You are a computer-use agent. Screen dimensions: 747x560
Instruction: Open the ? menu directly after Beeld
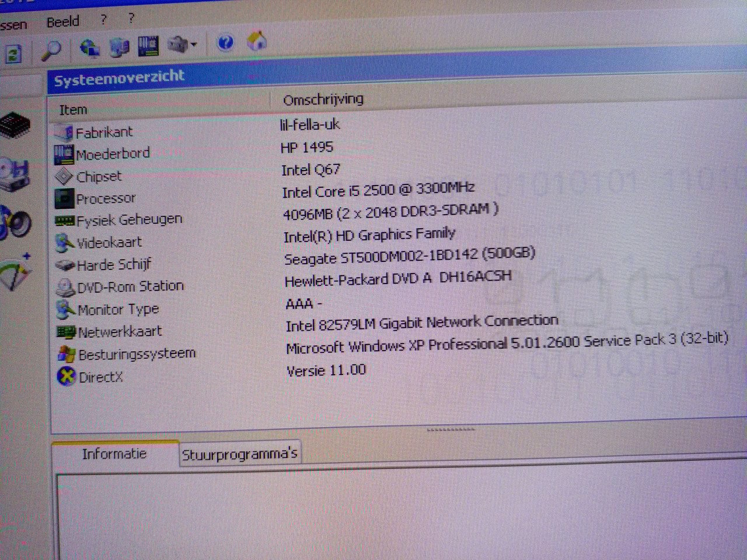(103, 20)
